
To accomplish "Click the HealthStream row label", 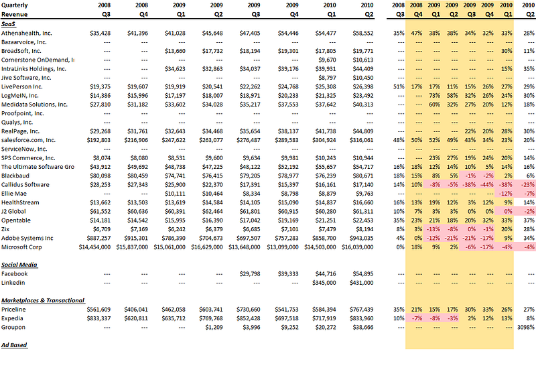I will [20, 202].
